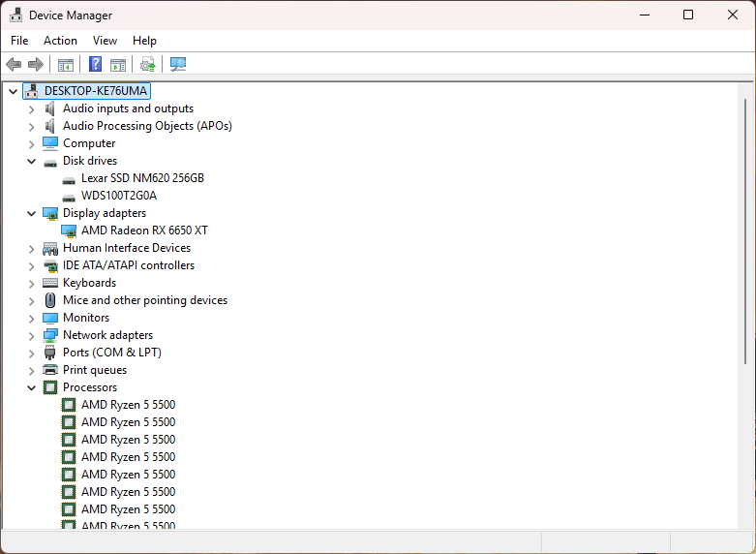Click the Scan for hardware changes icon
The width and height of the screenshot is (756, 554).
point(178,64)
